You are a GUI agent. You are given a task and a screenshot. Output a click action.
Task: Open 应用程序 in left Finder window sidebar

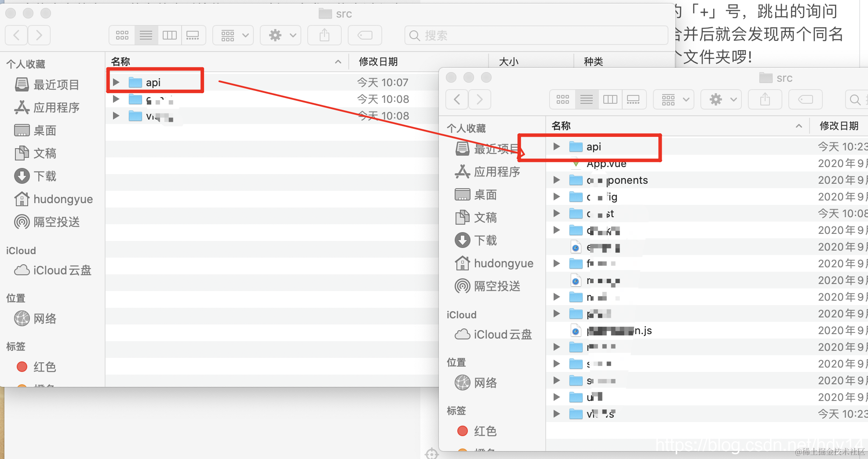(47, 107)
